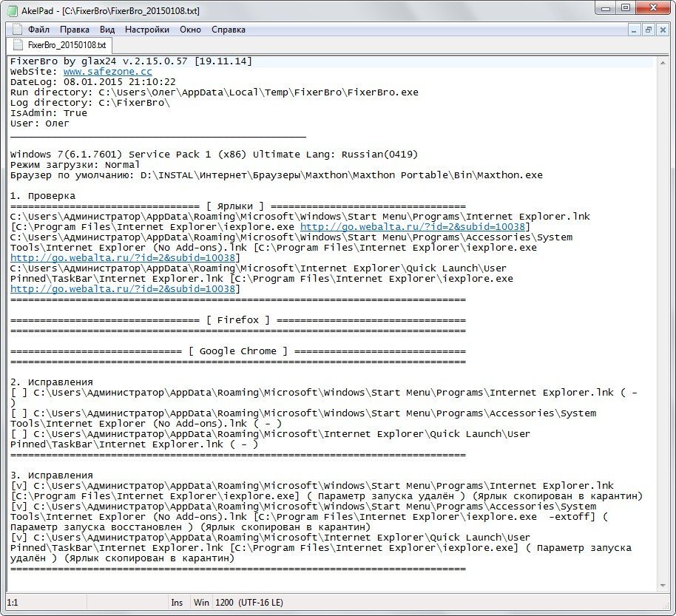This screenshot has width=676, height=616.
Task: Click the 'Windows 7(6.1.7601) Service Pack 1' line
Action: (x=214, y=155)
